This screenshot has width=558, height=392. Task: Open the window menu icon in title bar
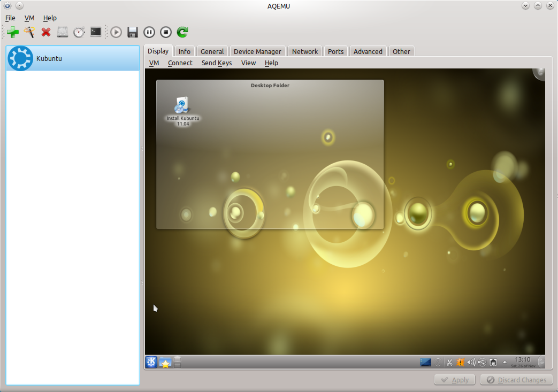7,6
